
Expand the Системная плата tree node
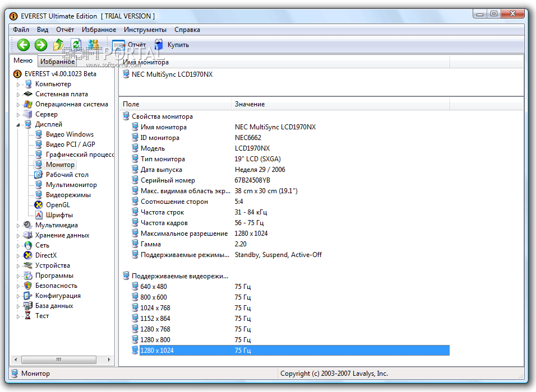coord(19,95)
